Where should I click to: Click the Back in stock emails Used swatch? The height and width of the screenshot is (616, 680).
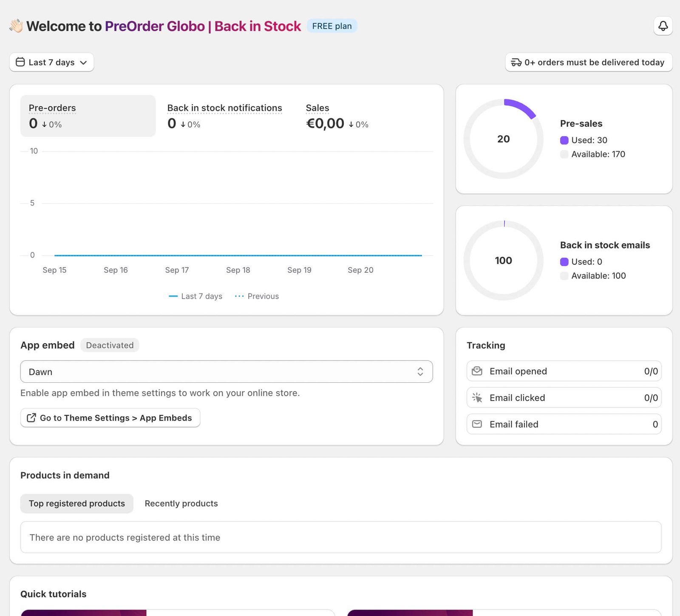click(564, 262)
